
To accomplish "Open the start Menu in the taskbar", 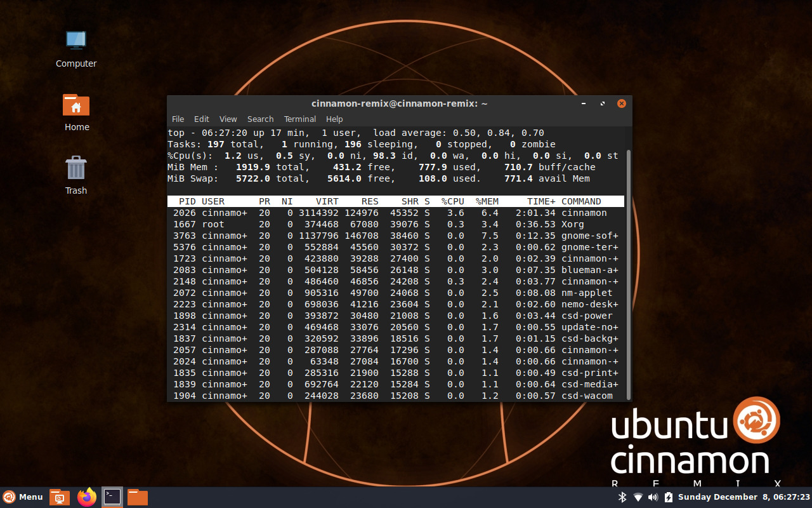I will pos(23,497).
